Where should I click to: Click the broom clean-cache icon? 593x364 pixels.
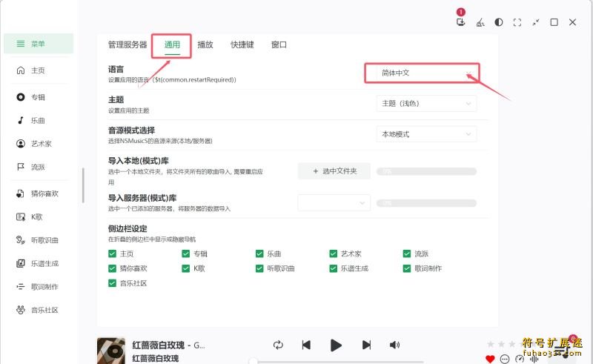pos(480,22)
